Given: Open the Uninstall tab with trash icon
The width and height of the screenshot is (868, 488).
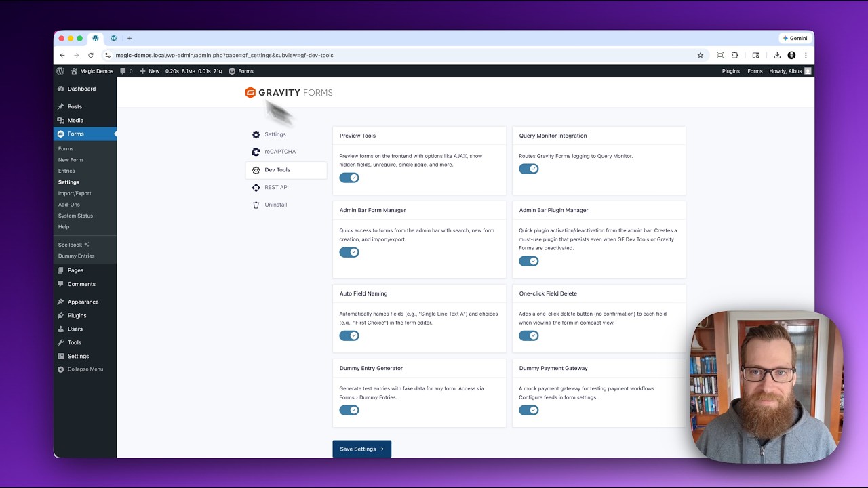Looking at the screenshot, I should pyautogui.click(x=285, y=205).
